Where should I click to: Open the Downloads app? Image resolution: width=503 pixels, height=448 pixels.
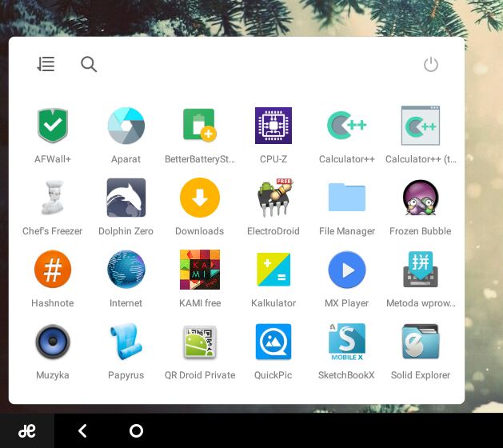pyautogui.click(x=200, y=198)
